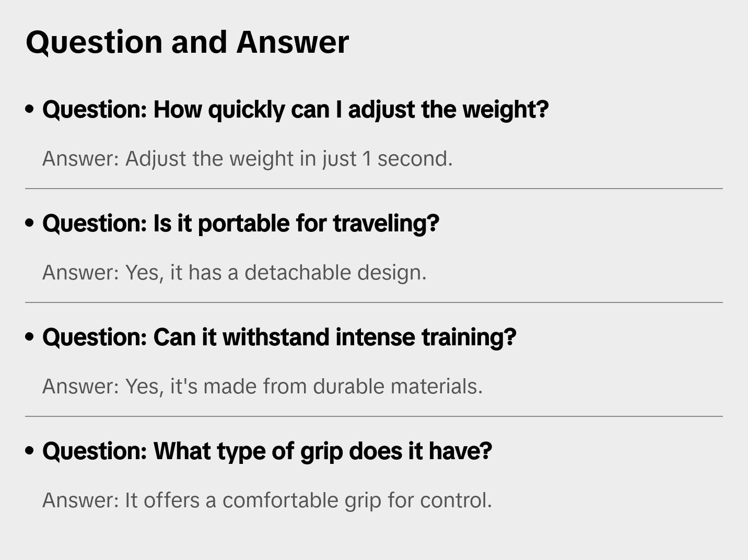Click the divider line below the detachable design answer
Viewport: 748px width, 560px height.
click(374, 302)
